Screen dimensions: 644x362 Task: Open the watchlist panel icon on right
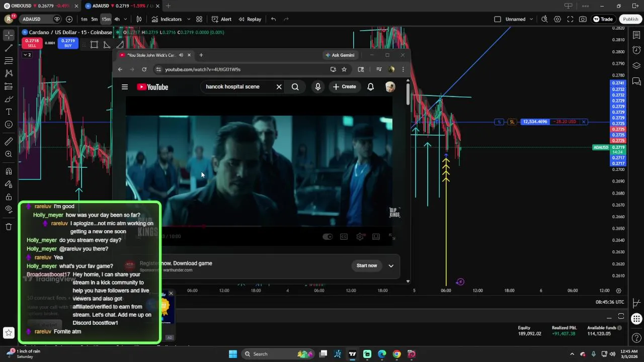[636, 35]
